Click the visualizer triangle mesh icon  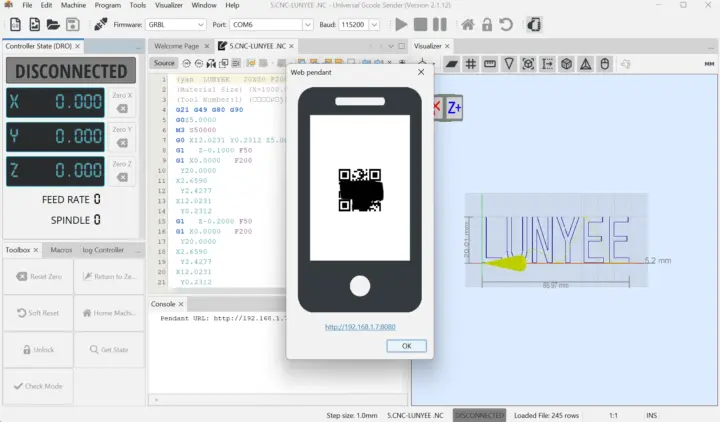click(x=585, y=64)
